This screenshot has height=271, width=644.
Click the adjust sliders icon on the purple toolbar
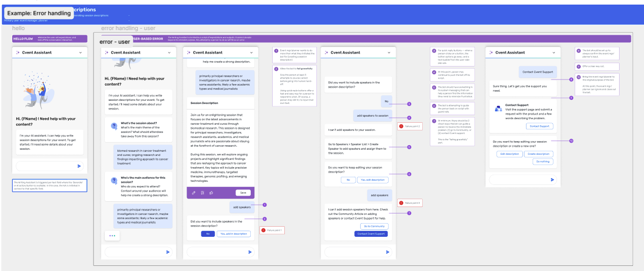(x=202, y=193)
